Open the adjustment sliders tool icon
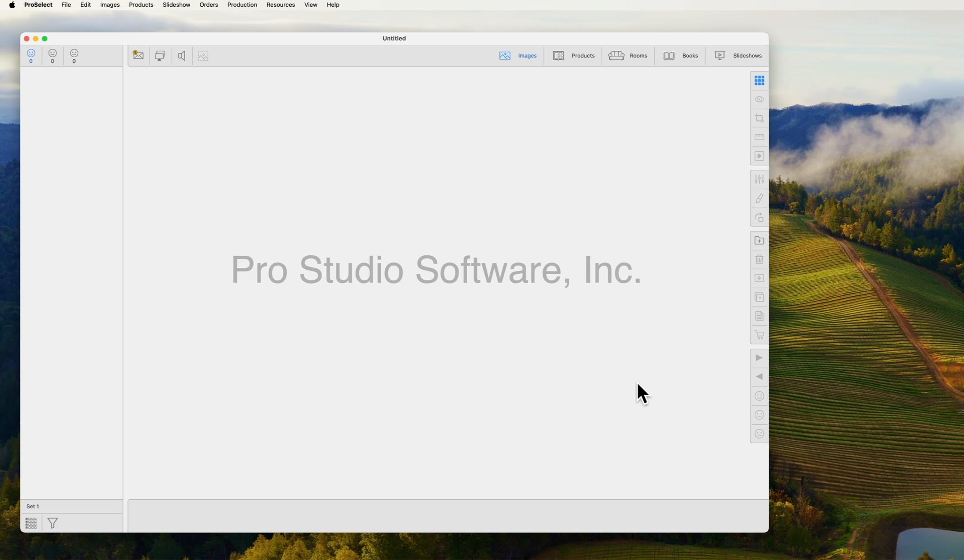This screenshot has height=560, width=964. click(x=759, y=179)
